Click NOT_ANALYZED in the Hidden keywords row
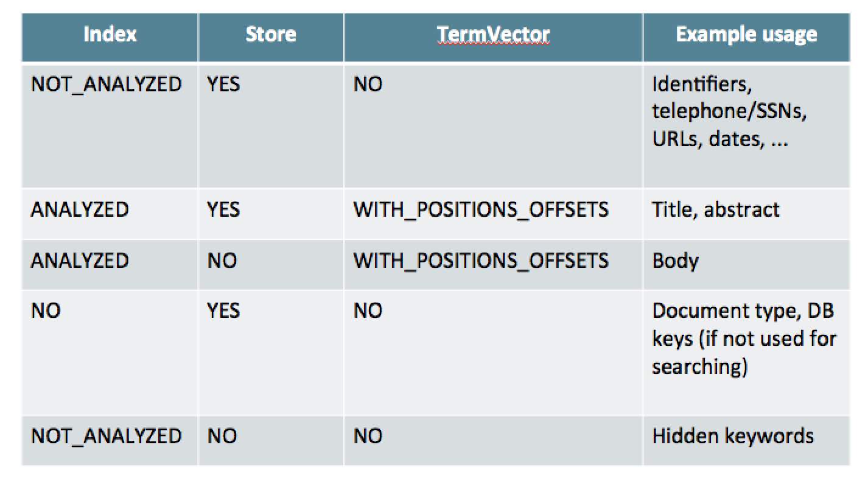This screenshot has width=868, height=481. point(106,436)
